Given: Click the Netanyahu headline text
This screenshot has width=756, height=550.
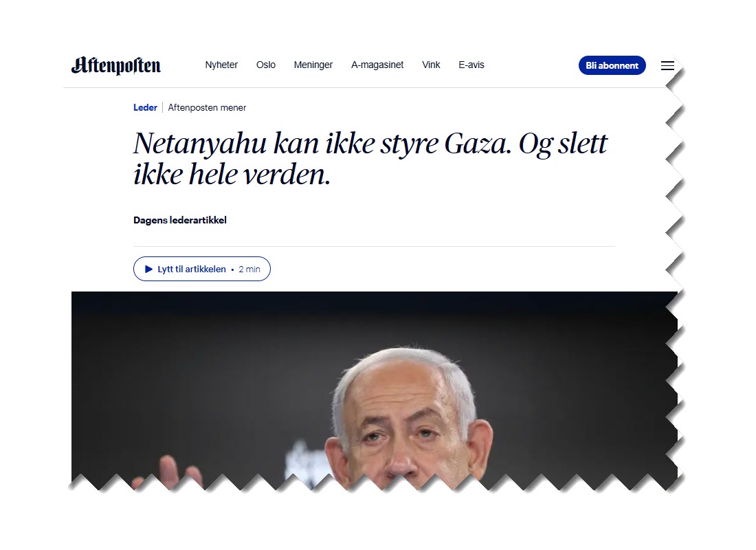Looking at the screenshot, I should point(370,158).
